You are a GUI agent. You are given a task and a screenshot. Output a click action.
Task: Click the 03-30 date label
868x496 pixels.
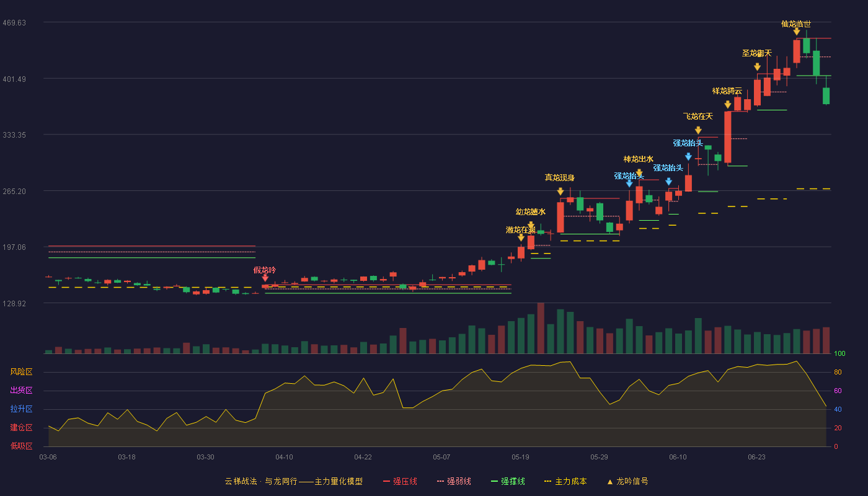pyautogui.click(x=205, y=457)
